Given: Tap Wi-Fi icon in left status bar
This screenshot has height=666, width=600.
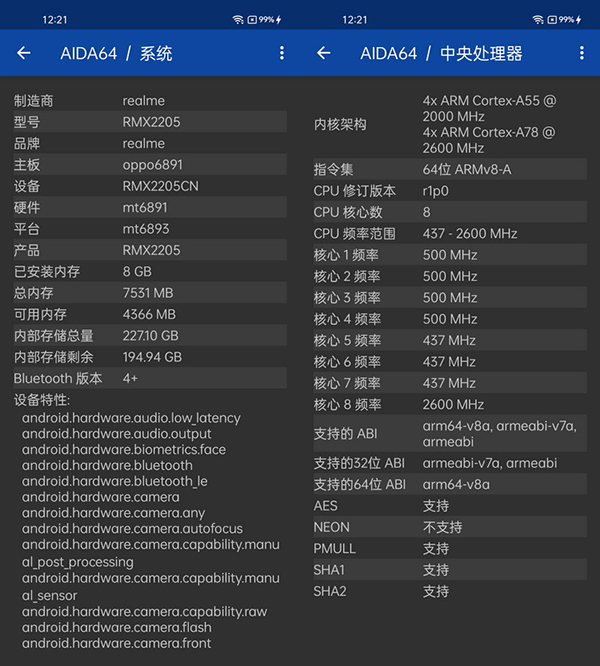Looking at the screenshot, I should point(238,20).
